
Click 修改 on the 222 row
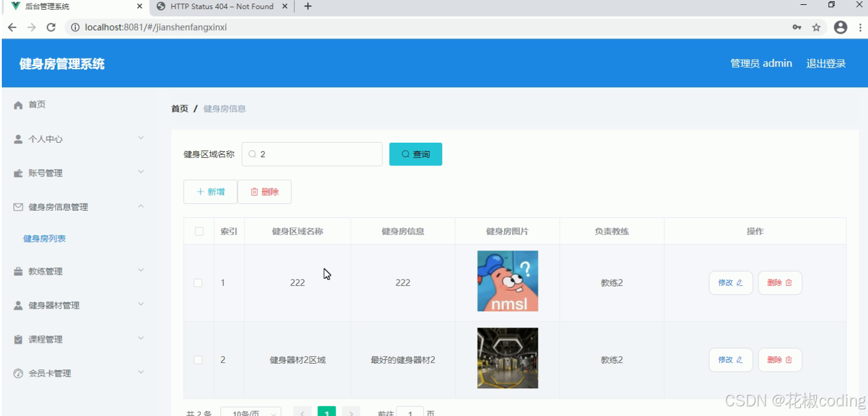731,282
